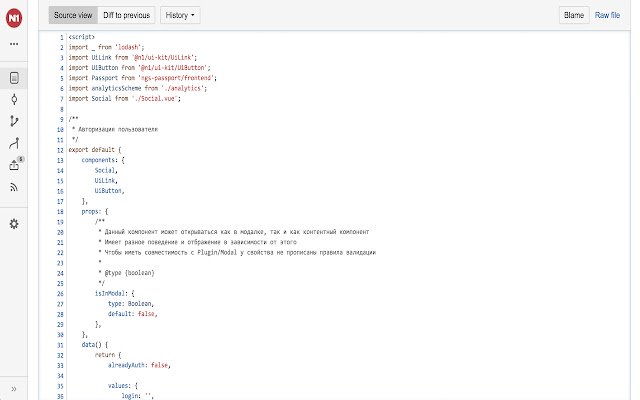Click line number 1

click(x=62, y=37)
